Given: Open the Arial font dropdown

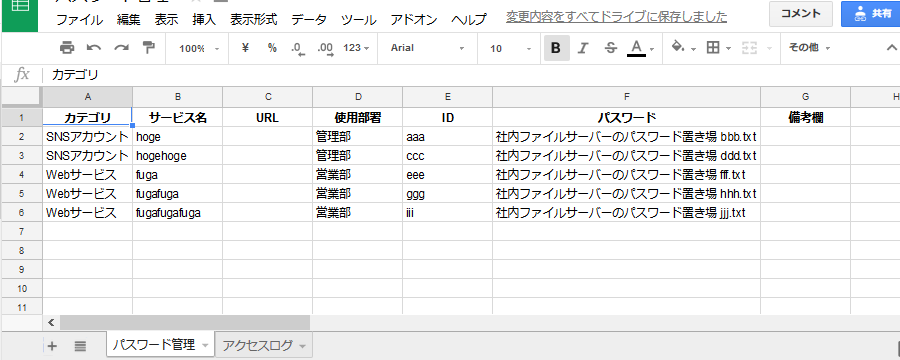Looking at the screenshot, I should [428, 48].
